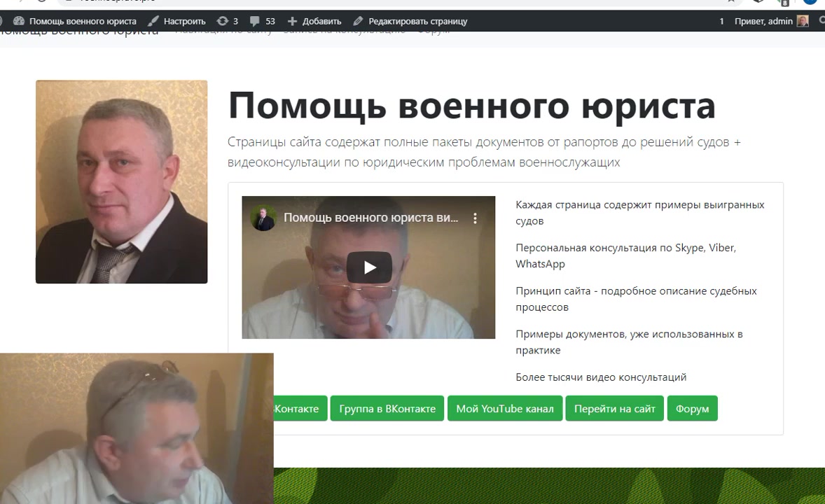Click the heading 'Помощь военного юриста'
Image resolution: width=825 pixels, height=504 pixels.
tap(472, 106)
